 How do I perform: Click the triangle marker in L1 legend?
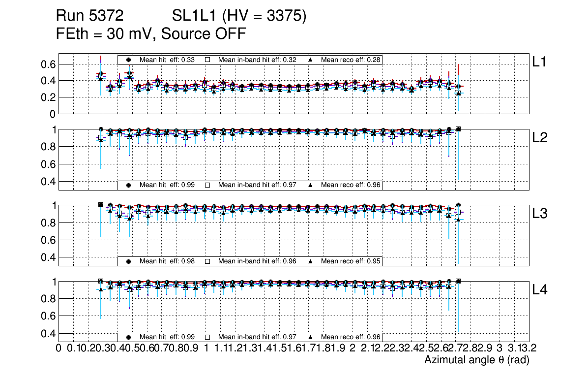click(x=310, y=60)
